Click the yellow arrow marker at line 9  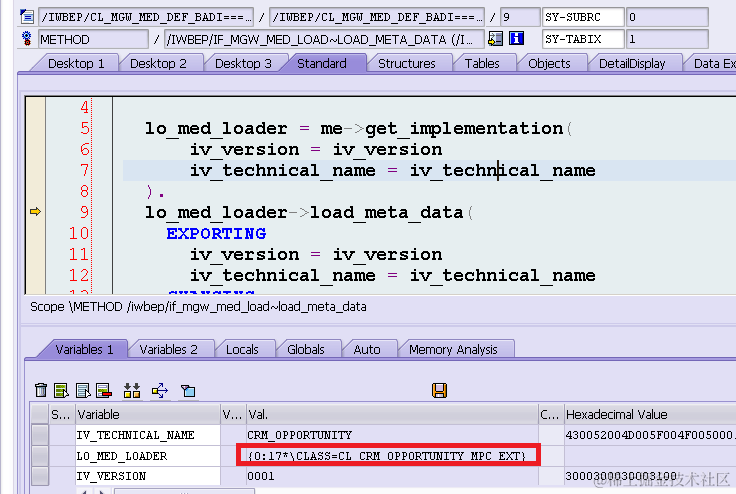35,212
